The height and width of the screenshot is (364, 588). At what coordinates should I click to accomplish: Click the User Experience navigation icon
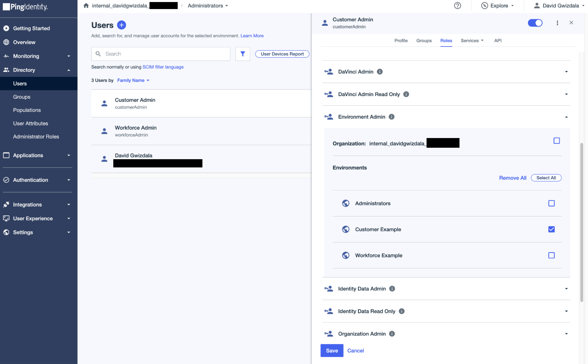(7, 218)
